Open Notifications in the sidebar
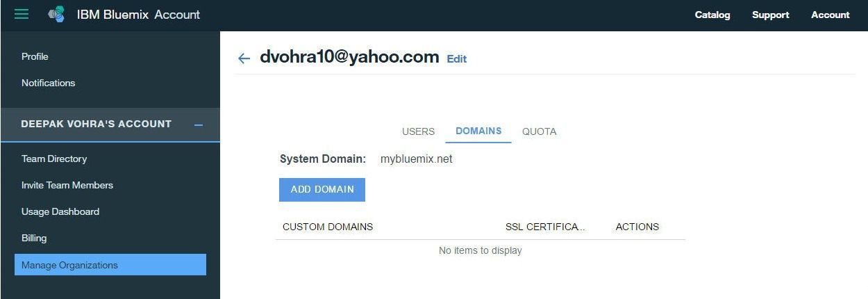This screenshot has height=299, width=868. point(48,83)
